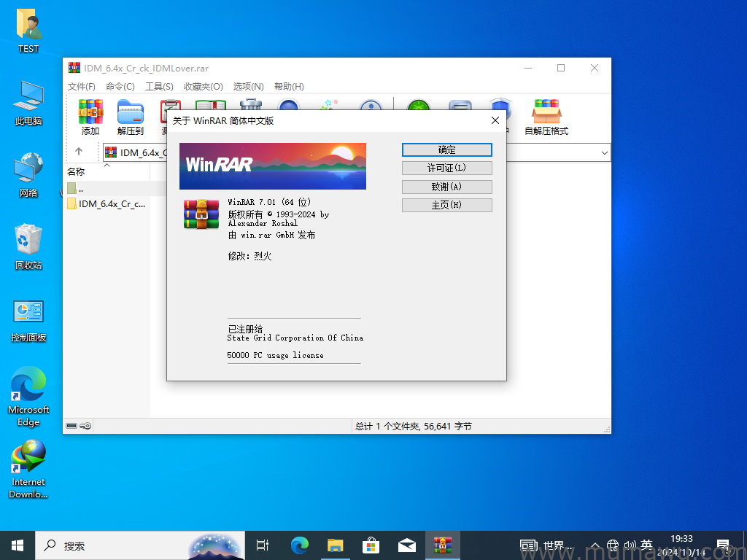Select the Internet Download Manager desktop shortcut
747x560 pixels.
(28, 469)
